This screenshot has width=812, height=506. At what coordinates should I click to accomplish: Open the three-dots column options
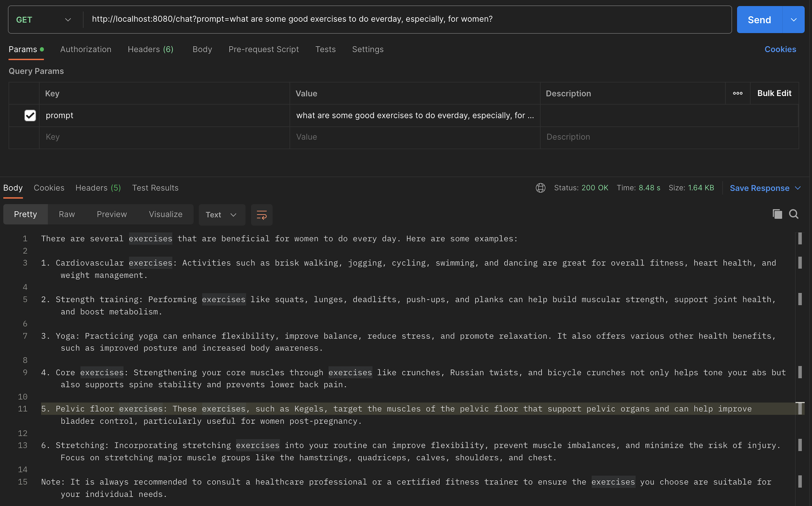click(737, 93)
